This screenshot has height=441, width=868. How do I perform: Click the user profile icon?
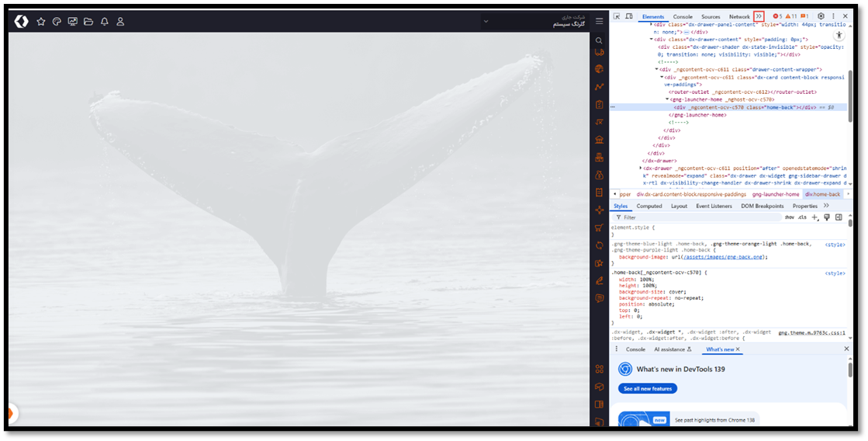(x=120, y=22)
